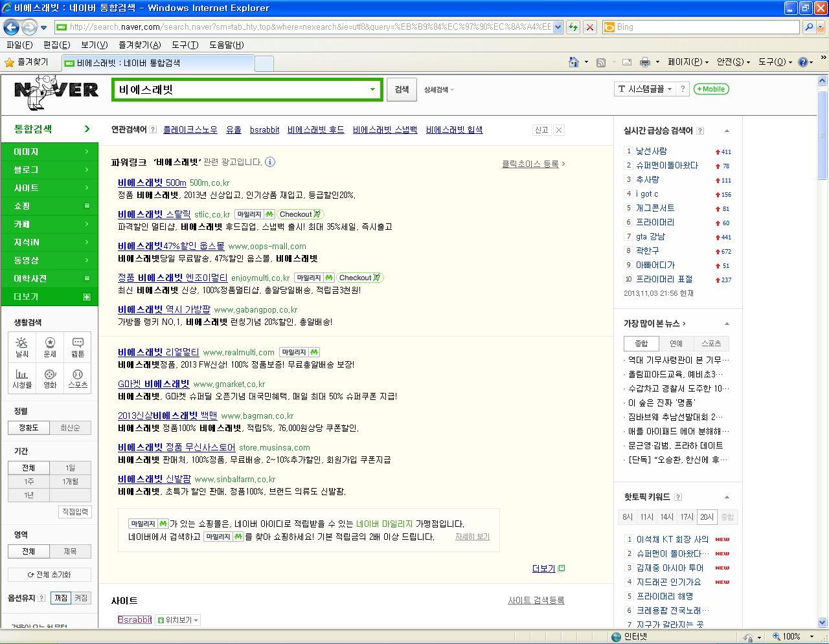This screenshot has height=644, width=829.
Task: Open the 시청률 ratings shortcut
Action: coord(22,379)
